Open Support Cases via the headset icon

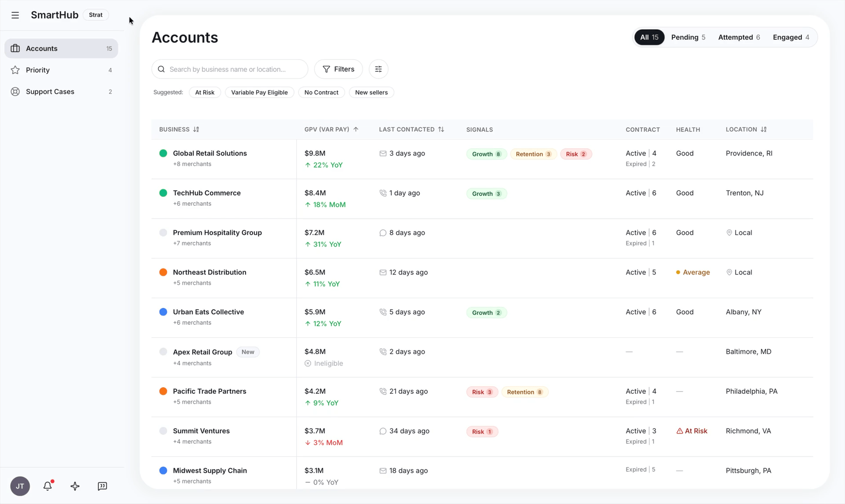[x=14, y=91]
